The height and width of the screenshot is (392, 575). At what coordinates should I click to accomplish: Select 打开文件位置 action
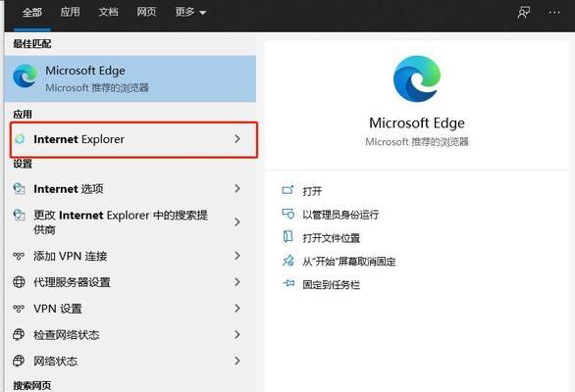click(331, 238)
